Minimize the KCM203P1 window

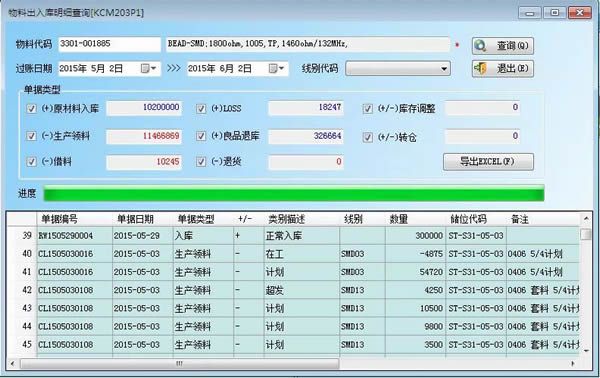(530, 13)
